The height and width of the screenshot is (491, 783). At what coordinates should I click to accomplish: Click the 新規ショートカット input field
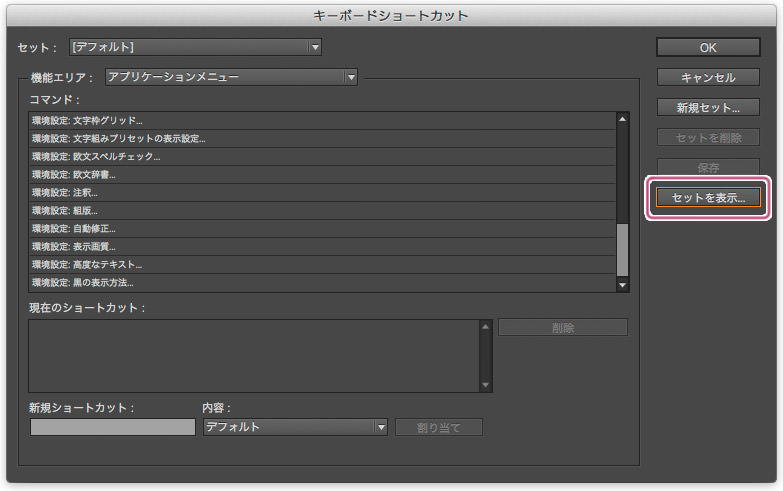click(x=113, y=427)
